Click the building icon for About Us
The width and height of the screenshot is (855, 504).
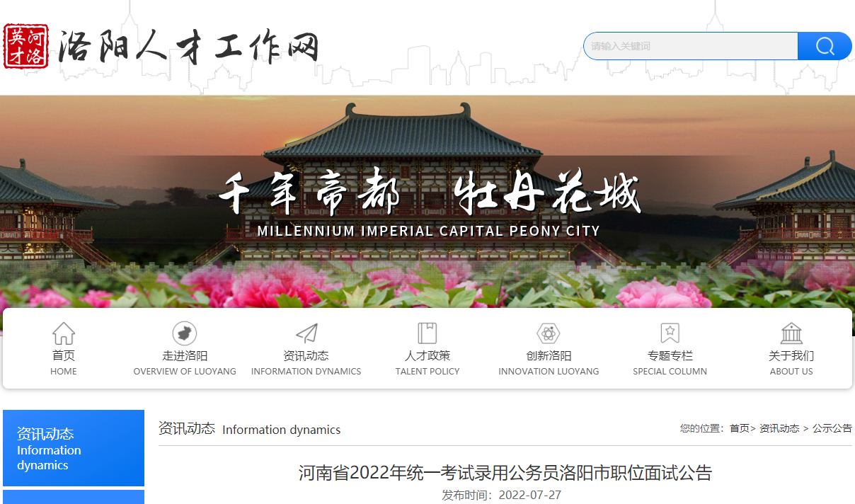tap(791, 333)
